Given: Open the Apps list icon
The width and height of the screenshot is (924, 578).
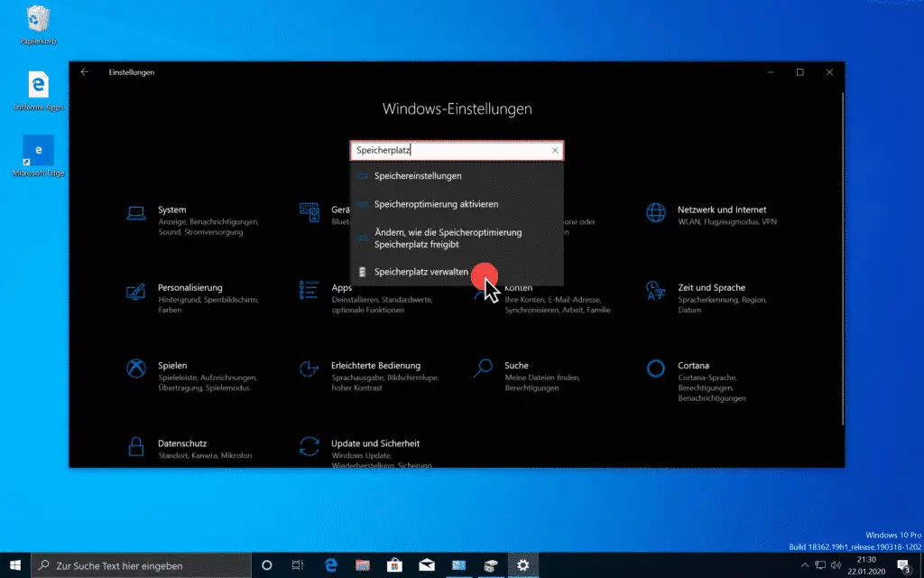Looking at the screenshot, I should pyautogui.click(x=309, y=291).
